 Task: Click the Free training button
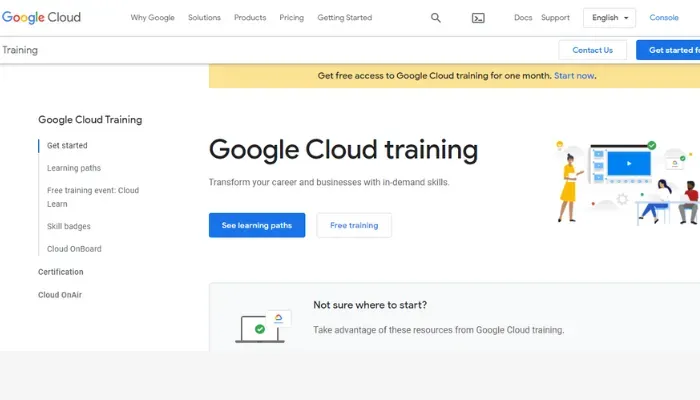[x=354, y=225]
